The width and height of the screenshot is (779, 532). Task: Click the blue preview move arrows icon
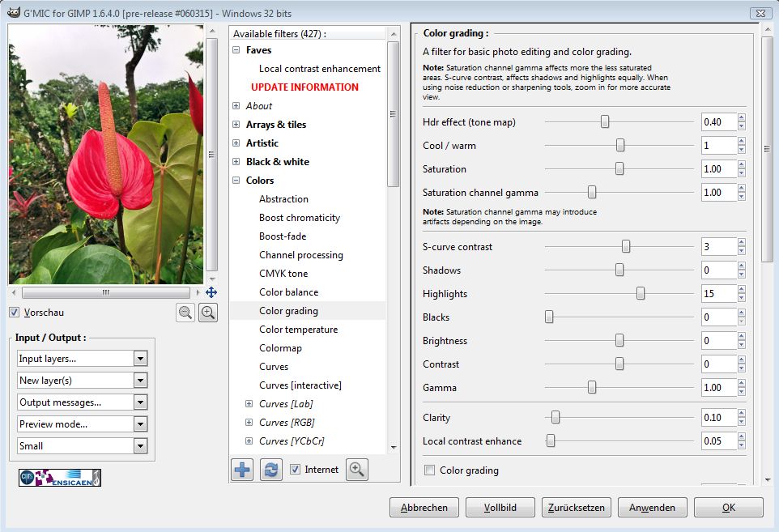[x=211, y=292]
